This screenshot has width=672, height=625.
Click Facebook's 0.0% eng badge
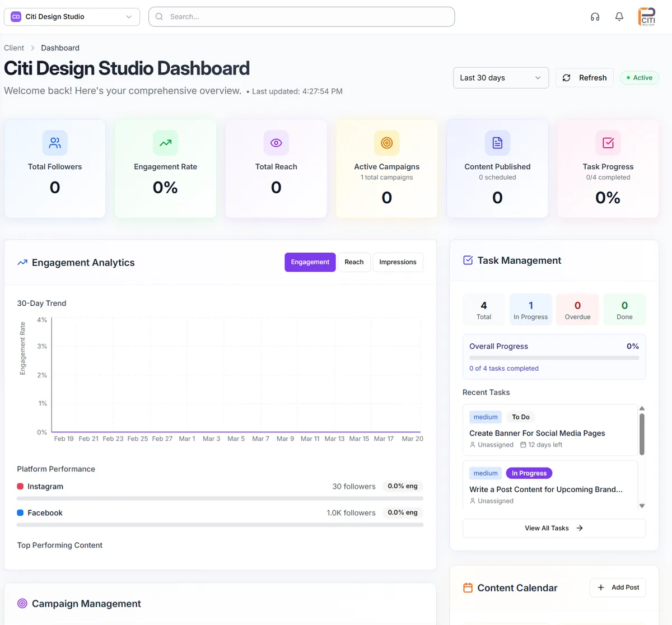403,512
